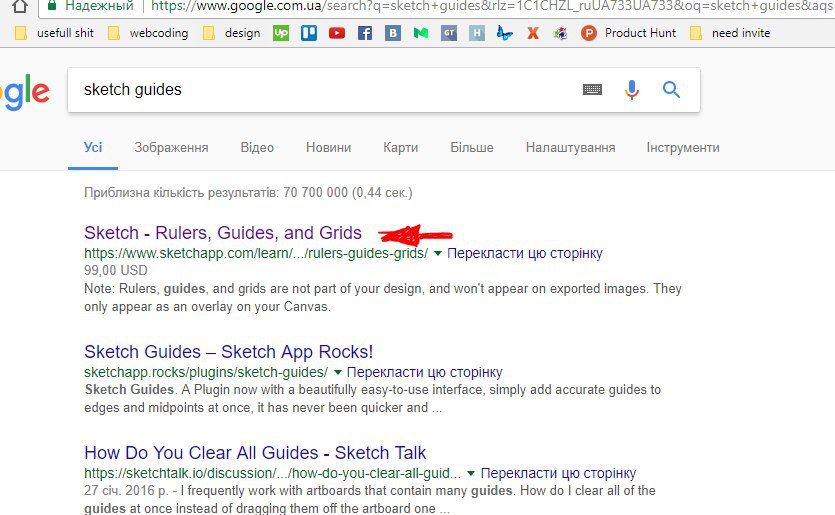The height and width of the screenshot is (515, 835).
Task: Open the webcoding bookmarks folder
Action: (x=148, y=33)
